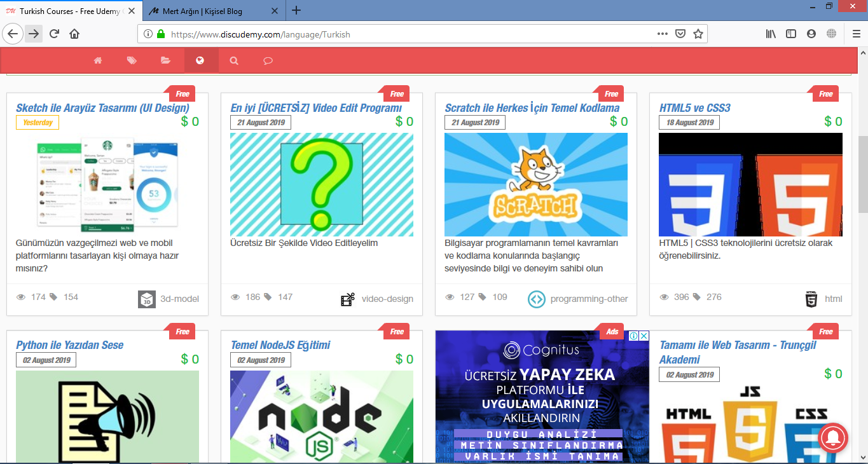Click the programming-other category label

[589, 299]
